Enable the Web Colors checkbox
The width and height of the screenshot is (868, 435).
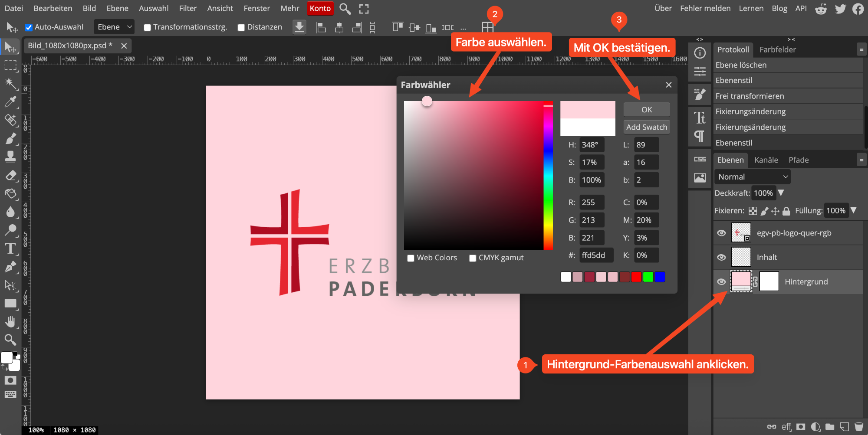[x=411, y=258]
